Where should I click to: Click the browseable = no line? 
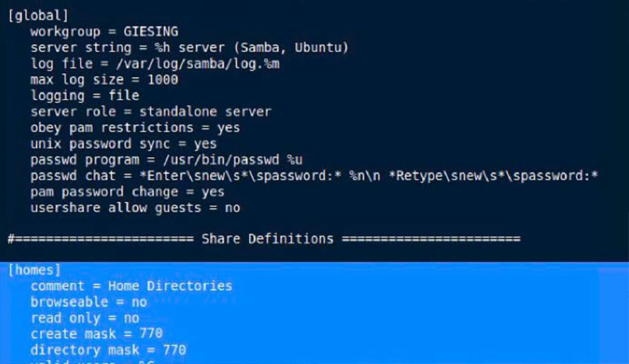89,302
